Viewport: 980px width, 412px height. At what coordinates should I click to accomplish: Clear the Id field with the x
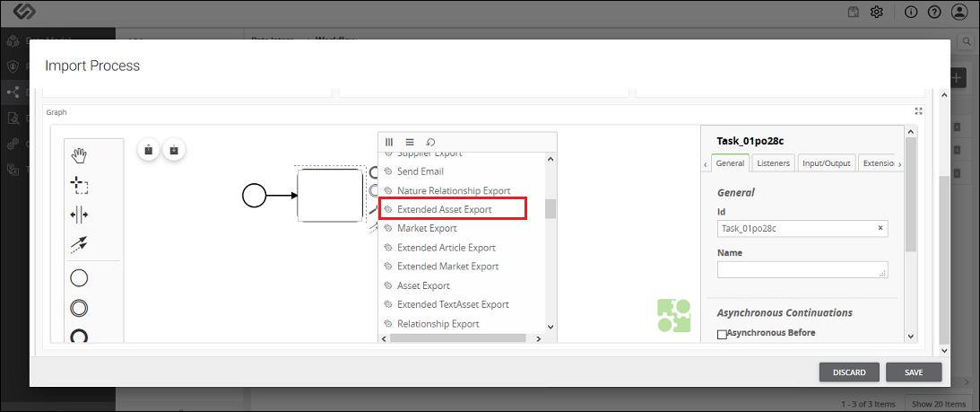[x=880, y=228]
